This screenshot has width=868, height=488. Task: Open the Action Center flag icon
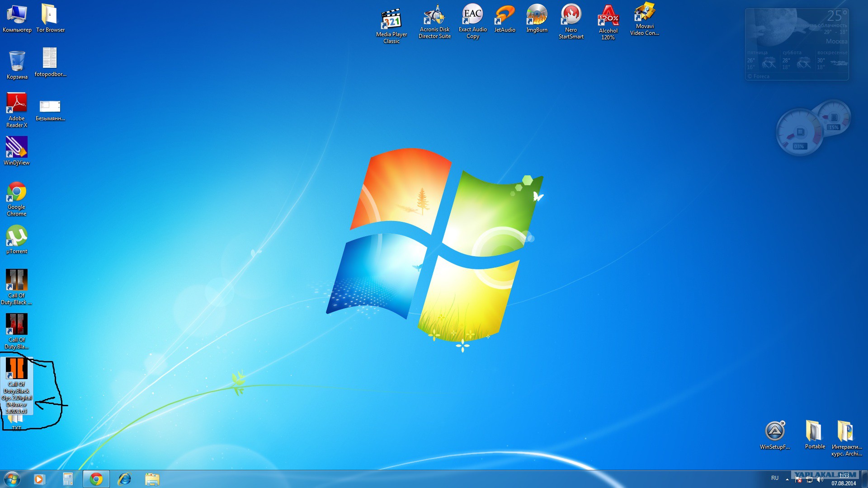coord(798,479)
